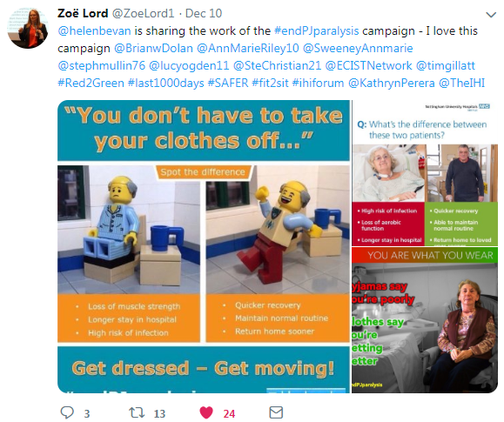Retweet this post using retweet icon
Image resolution: width=504 pixels, height=422 pixels.
(137, 412)
